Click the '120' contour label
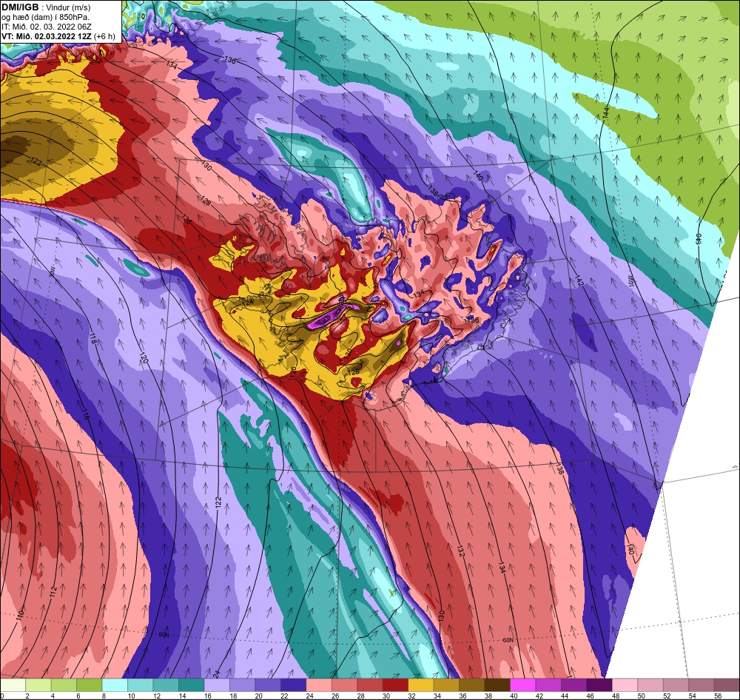 (144, 358)
